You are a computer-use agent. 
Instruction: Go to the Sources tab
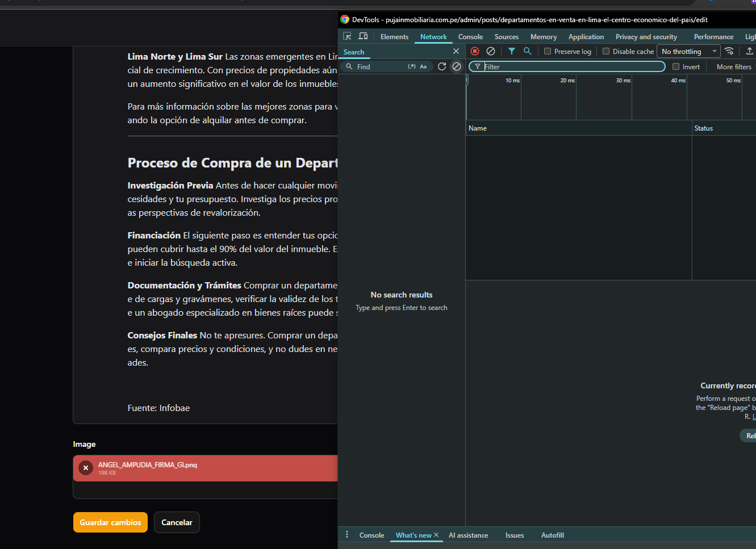pos(507,36)
